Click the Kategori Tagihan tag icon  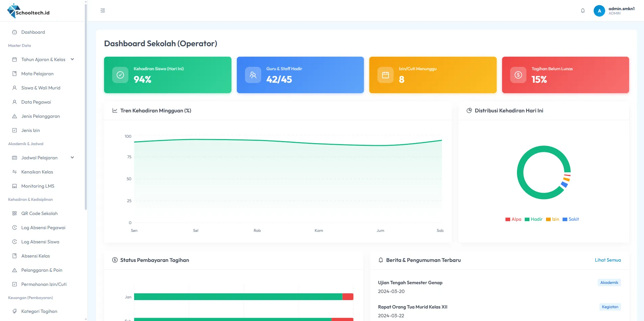(15, 312)
